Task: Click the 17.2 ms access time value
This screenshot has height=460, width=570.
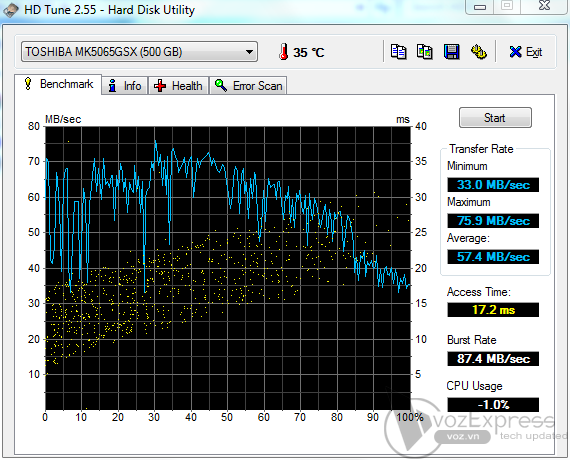Action: (493, 310)
